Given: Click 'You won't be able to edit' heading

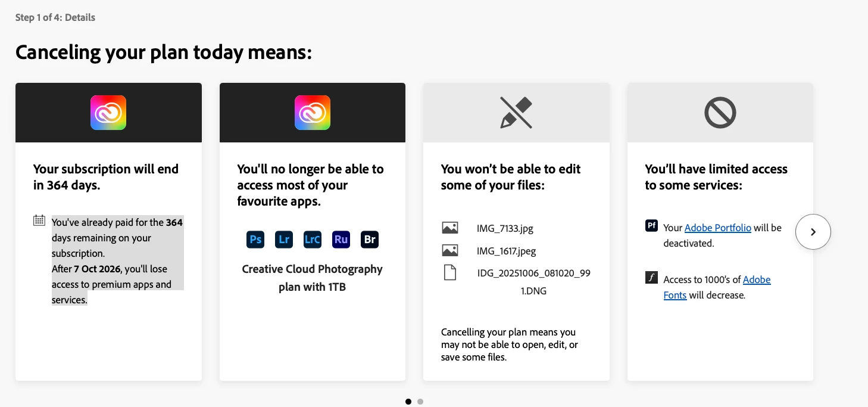Looking at the screenshot, I should (x=511, y=177).
